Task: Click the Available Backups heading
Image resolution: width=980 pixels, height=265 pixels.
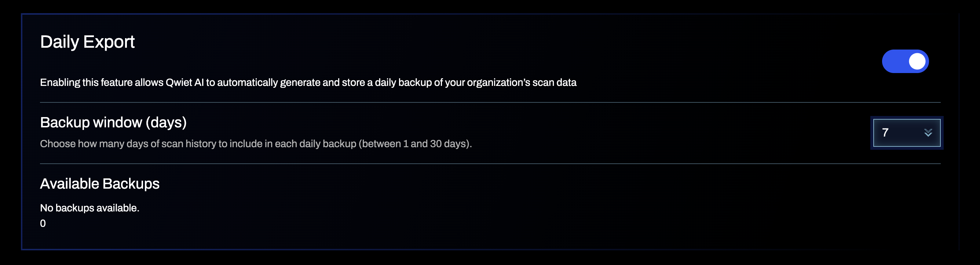Action: click(100, 183)
